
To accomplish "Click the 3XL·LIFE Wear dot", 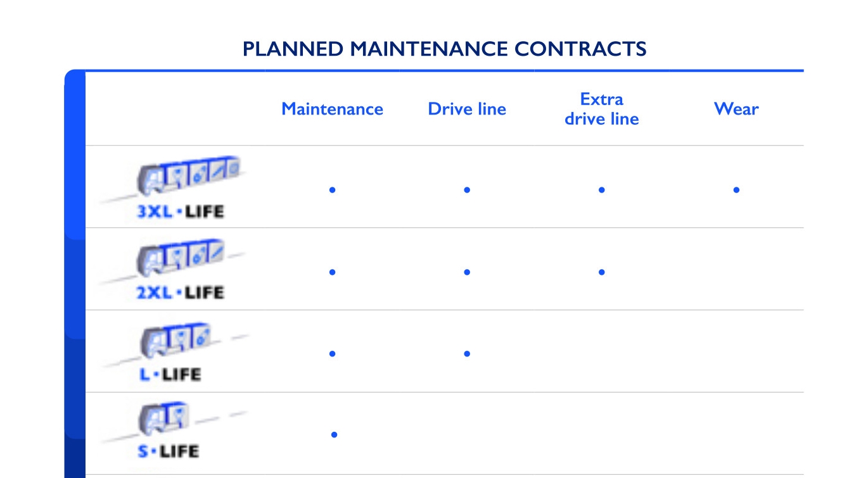I will pyautogui.click(x=736, y=190).
